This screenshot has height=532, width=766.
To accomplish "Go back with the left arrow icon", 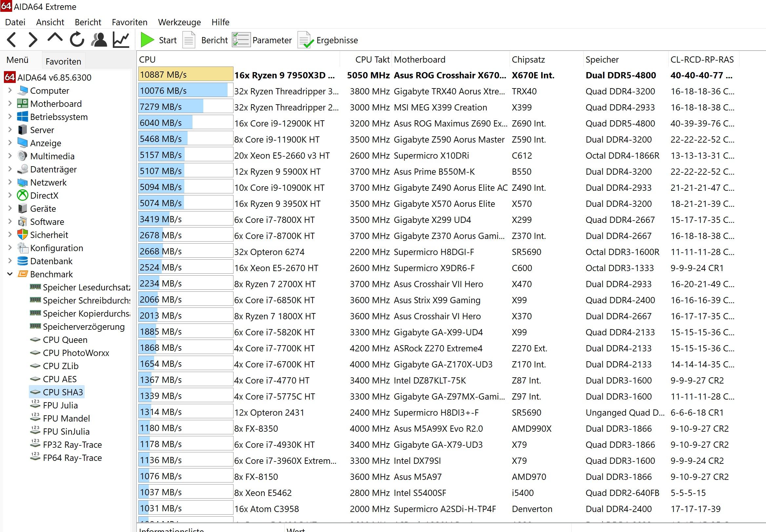I will click(12, 40).
